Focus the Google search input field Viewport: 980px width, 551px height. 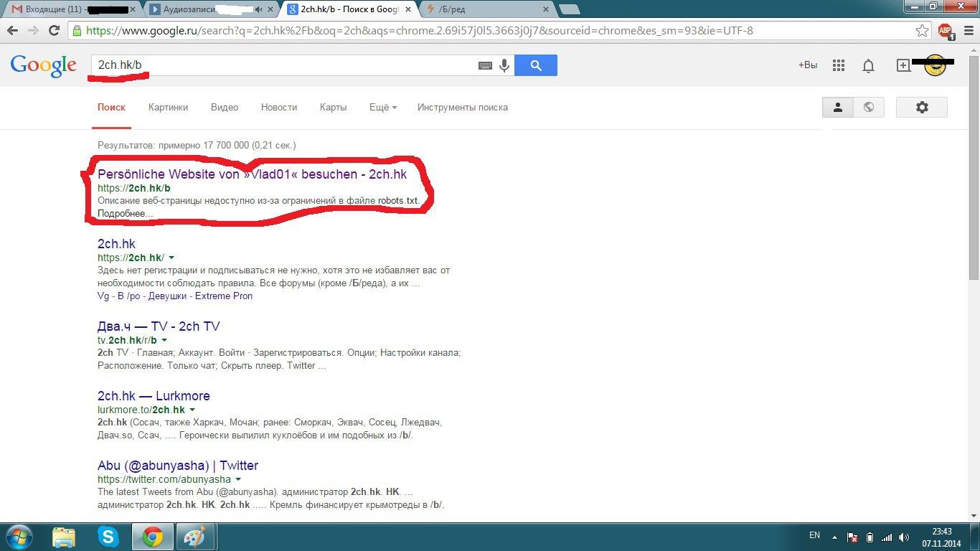(283, 65)
